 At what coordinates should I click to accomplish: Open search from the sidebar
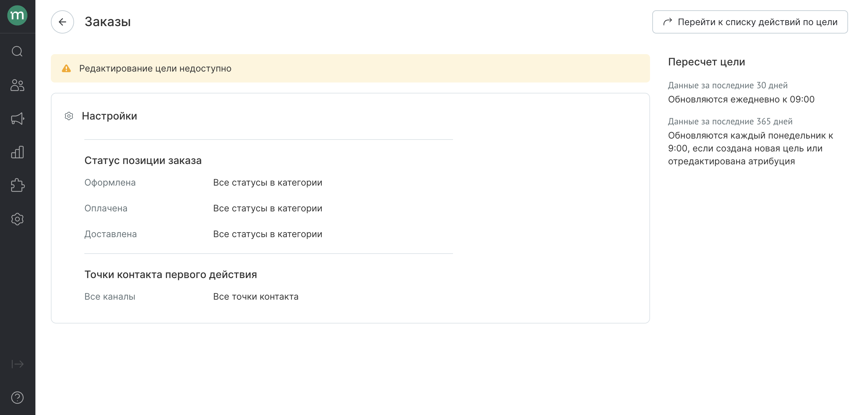tap(17, 51)
